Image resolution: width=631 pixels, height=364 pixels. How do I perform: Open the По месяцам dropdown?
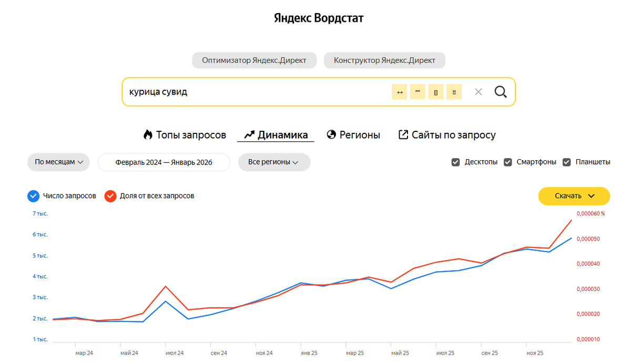point(58,162)
